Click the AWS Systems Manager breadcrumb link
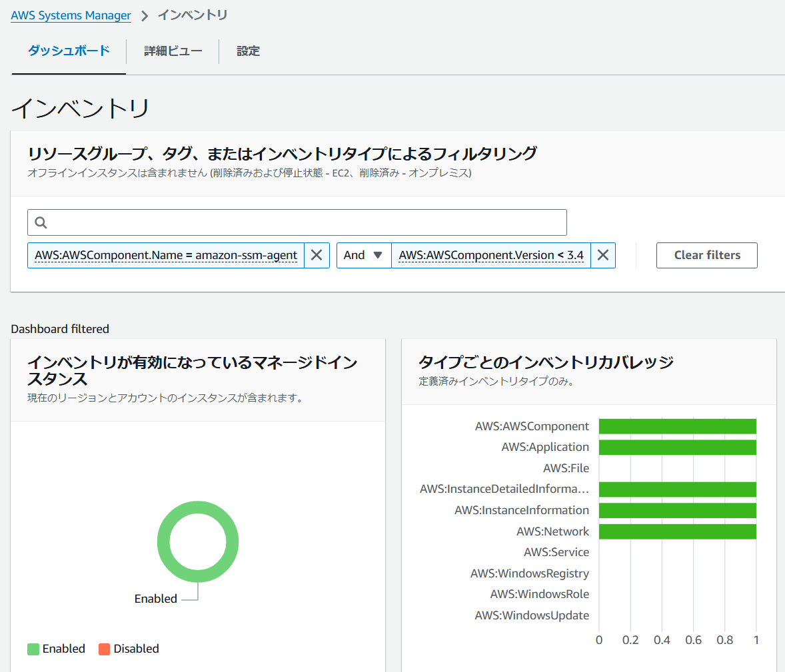Viewport: 785px width, 672px height. 71,15
